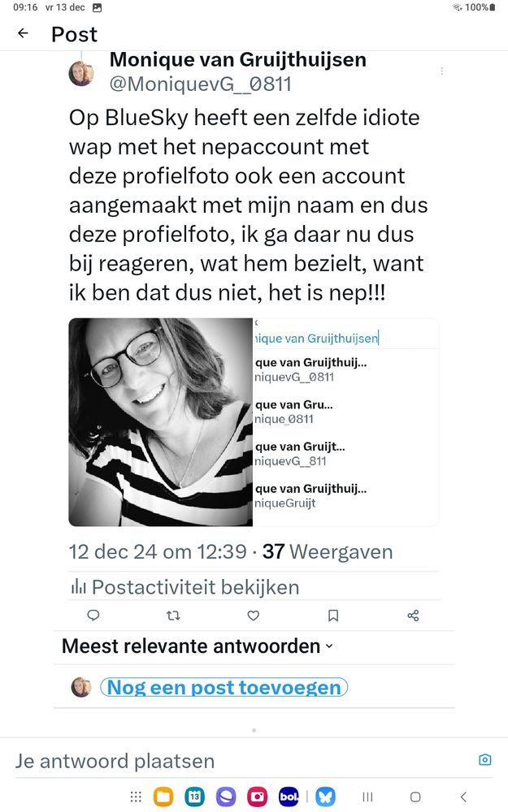
Task: Go back using the arrow beside Post
Action: point(23,33)
